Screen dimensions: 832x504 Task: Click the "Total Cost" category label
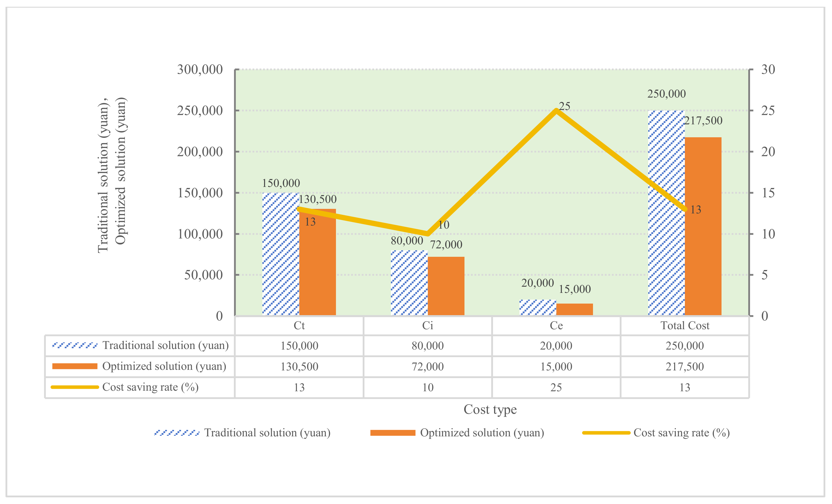click(x=685, y=326)
